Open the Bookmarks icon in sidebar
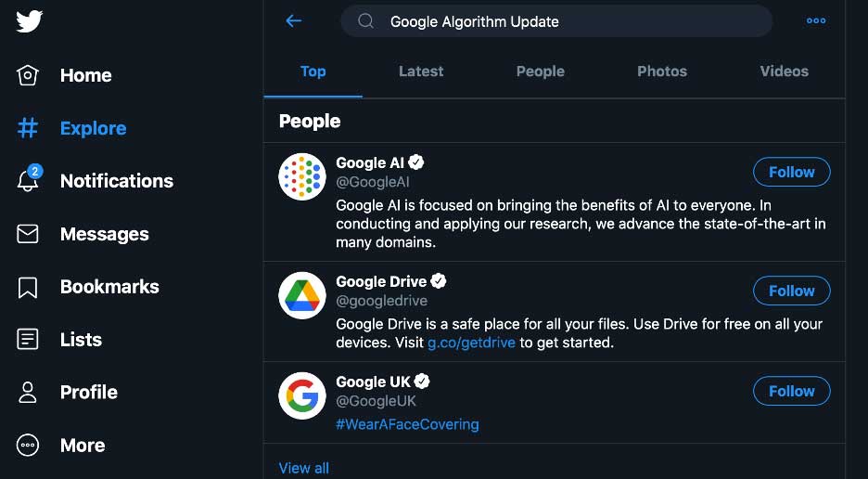This screenshot has width=868, height=479. coord(28,287)
